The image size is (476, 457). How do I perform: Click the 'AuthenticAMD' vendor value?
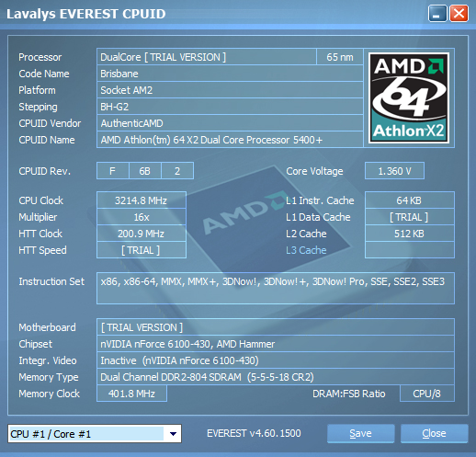tap(230, 123)
